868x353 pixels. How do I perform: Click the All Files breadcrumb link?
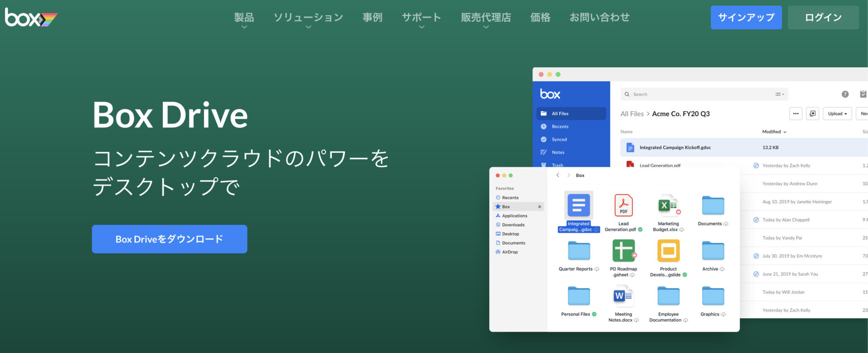[x=632, y=114]
